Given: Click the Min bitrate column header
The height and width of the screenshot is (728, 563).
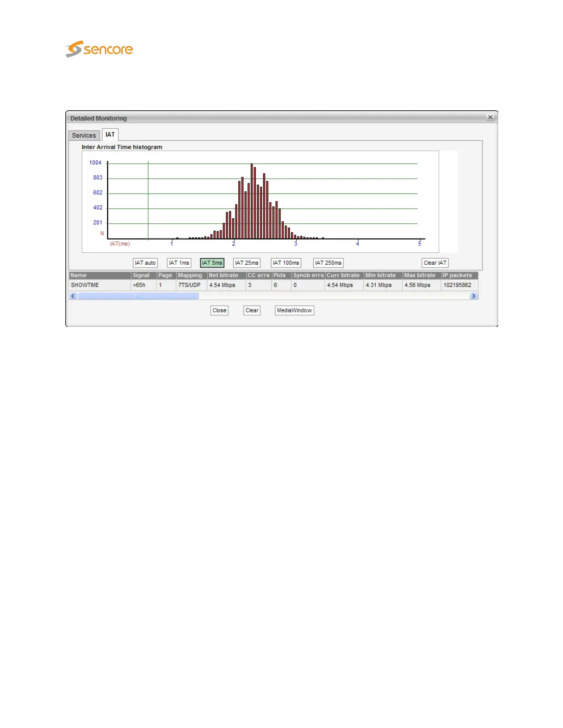Looking at the screenshot, I should click(383, 276).
